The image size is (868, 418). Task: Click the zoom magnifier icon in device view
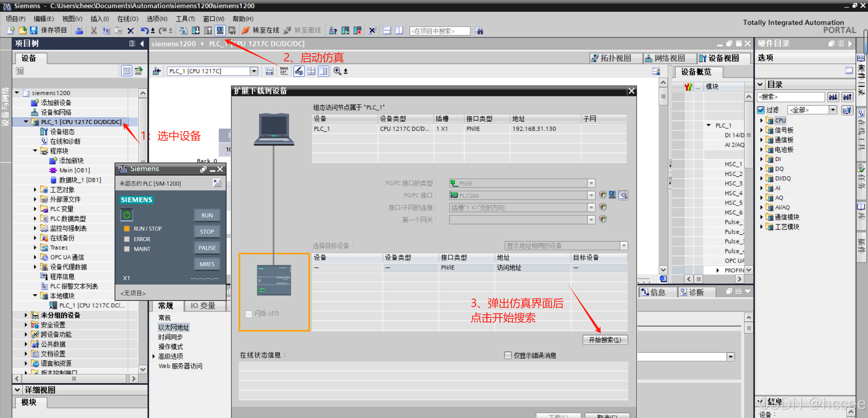click(337, 71)
